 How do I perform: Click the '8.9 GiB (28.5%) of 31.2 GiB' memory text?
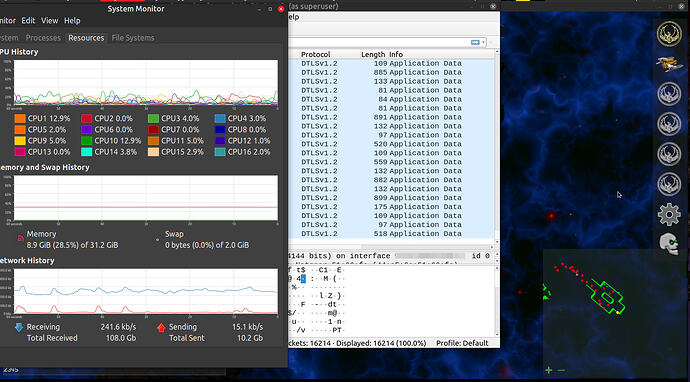[73, 245]
